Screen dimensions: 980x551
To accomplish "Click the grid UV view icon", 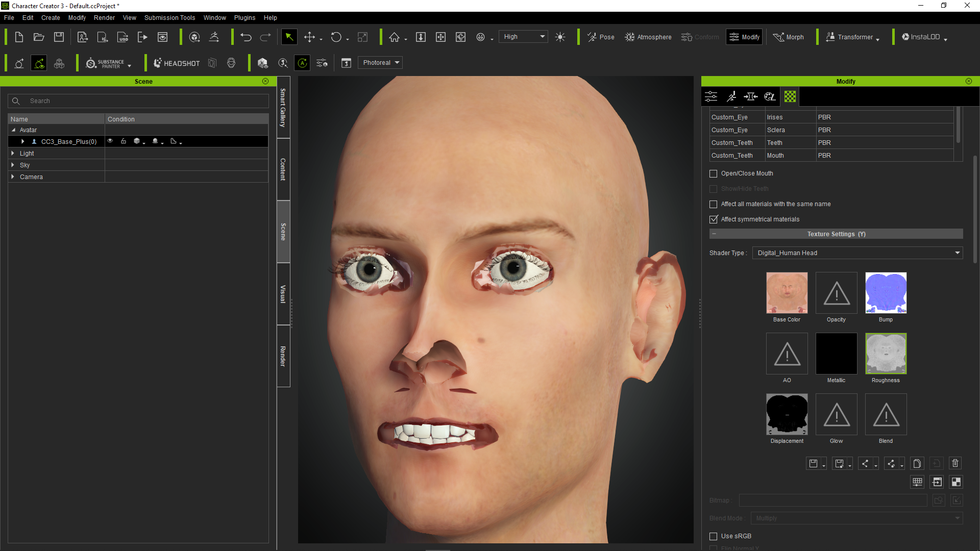I will pos(917,482).
